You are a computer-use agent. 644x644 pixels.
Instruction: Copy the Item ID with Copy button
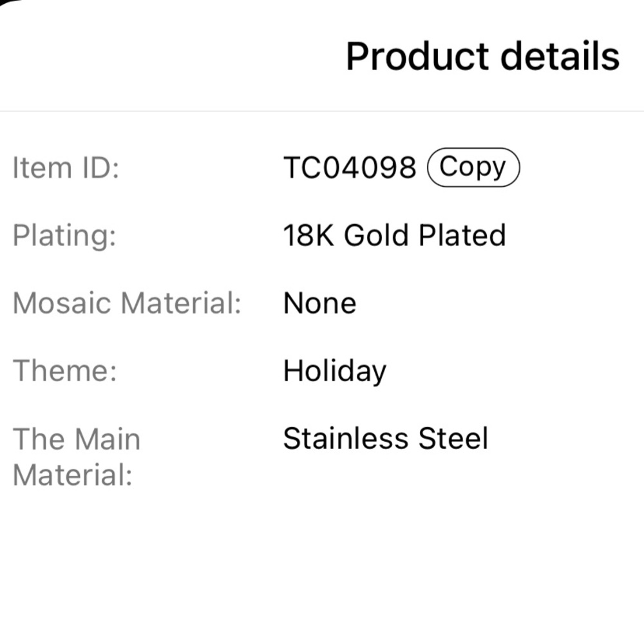pyautogui.click(x=473, y=167)
